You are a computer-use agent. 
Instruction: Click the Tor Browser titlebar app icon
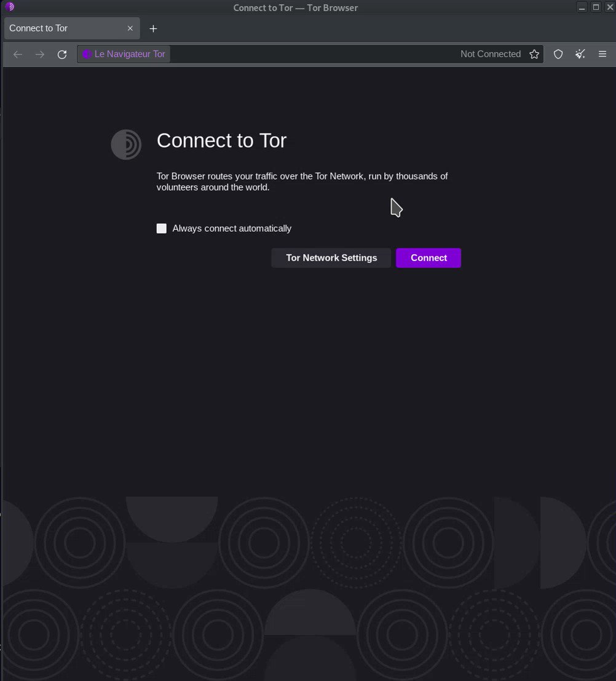coord(10,7)
